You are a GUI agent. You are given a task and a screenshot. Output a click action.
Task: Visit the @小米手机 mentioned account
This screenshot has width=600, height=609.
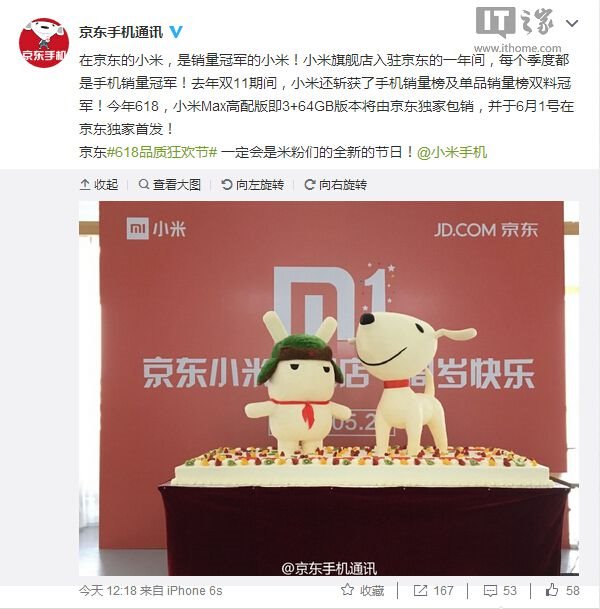452,152
